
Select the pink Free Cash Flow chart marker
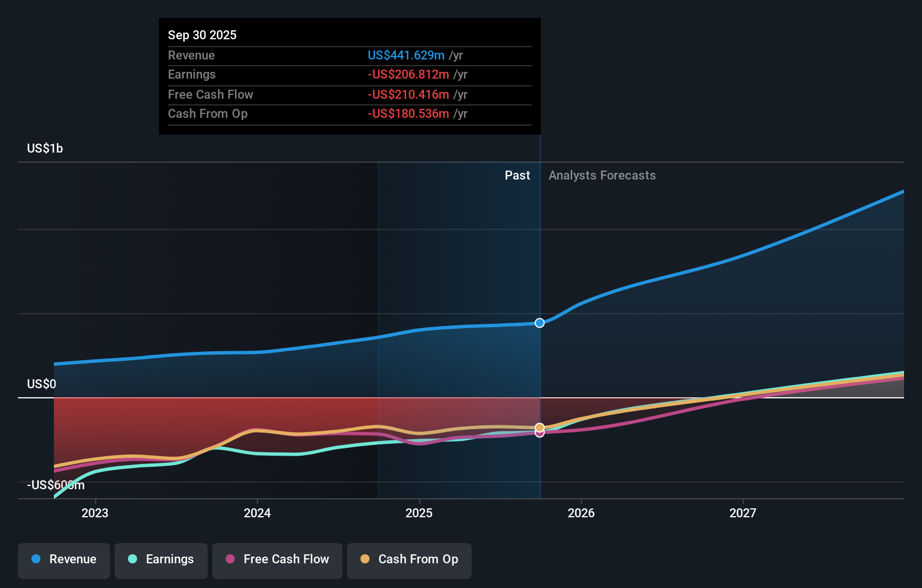pos(540,434)
